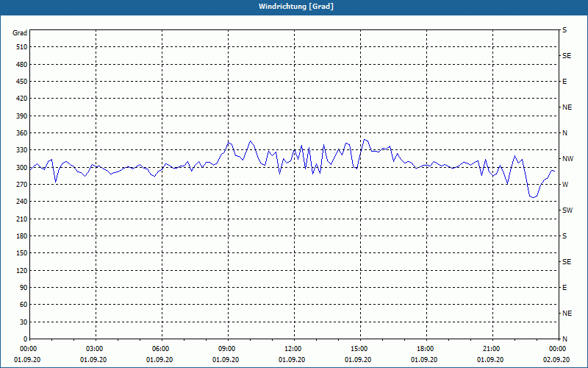Select the 90 degree axis label

[x=24, y=288]
